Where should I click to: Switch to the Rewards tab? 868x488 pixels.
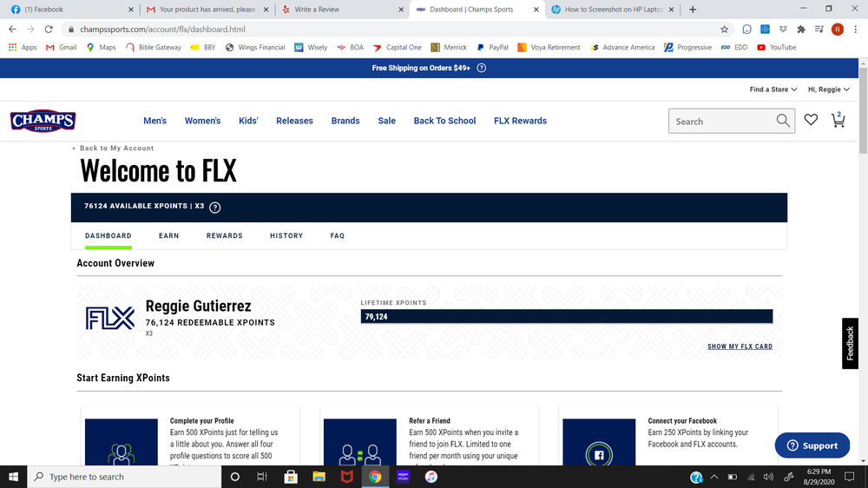tap(224, 235)
